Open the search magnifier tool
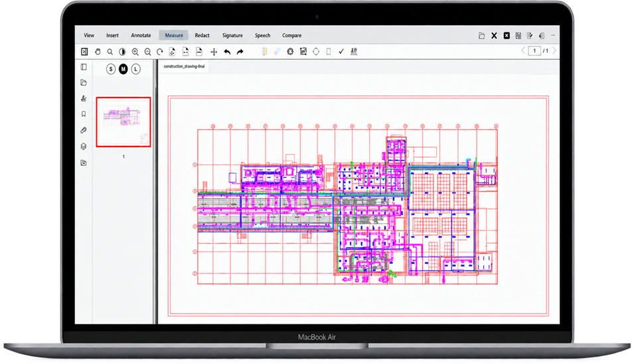This screenshot has height=364, width=634. 110,52
